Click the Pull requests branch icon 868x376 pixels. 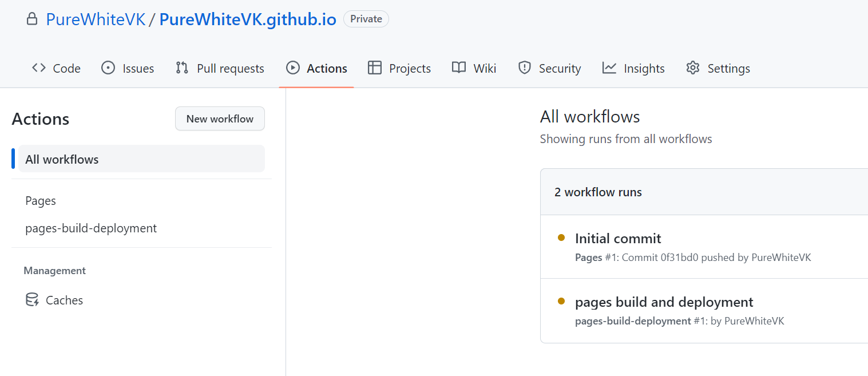coord(182,68)
